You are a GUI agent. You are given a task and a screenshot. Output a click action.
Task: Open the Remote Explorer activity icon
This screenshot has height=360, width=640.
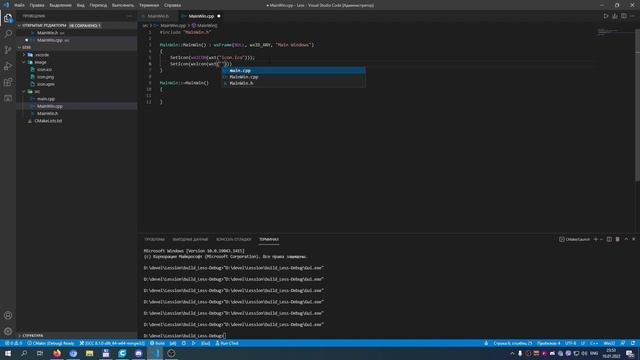coord(8,98)
